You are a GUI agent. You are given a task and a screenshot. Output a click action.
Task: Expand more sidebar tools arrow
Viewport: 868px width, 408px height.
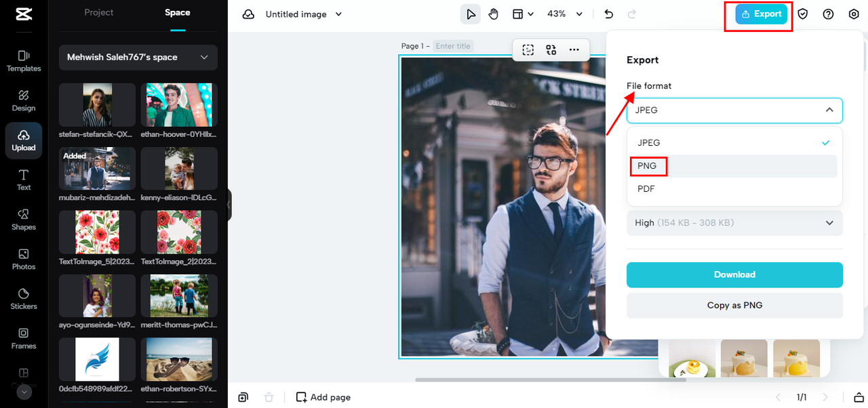pos(24,392)
